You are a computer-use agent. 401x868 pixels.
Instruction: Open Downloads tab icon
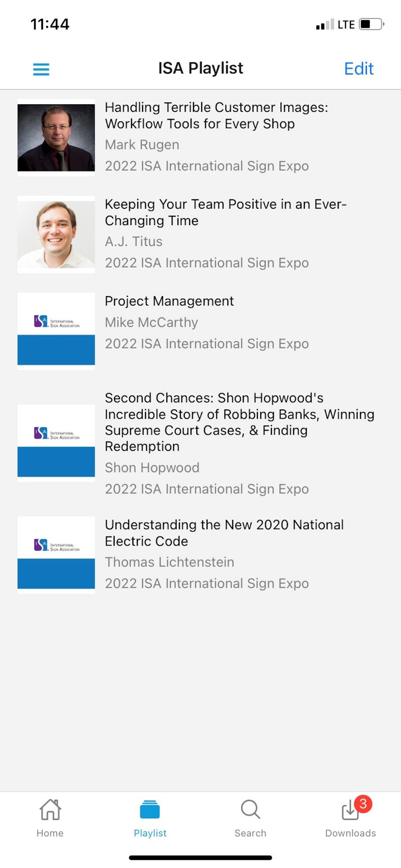(x=349, y=811)
